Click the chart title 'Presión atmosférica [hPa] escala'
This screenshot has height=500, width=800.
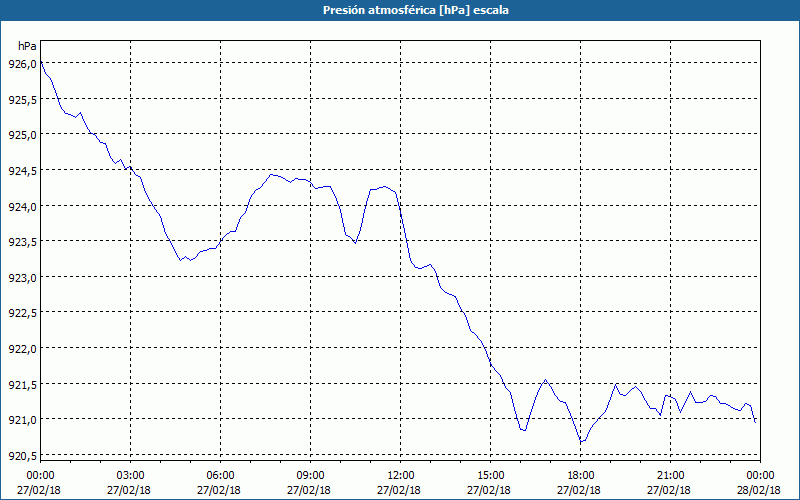[415, 10]
